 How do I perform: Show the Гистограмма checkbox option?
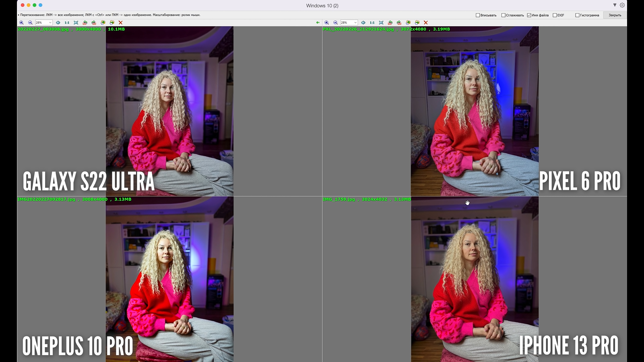577,15
